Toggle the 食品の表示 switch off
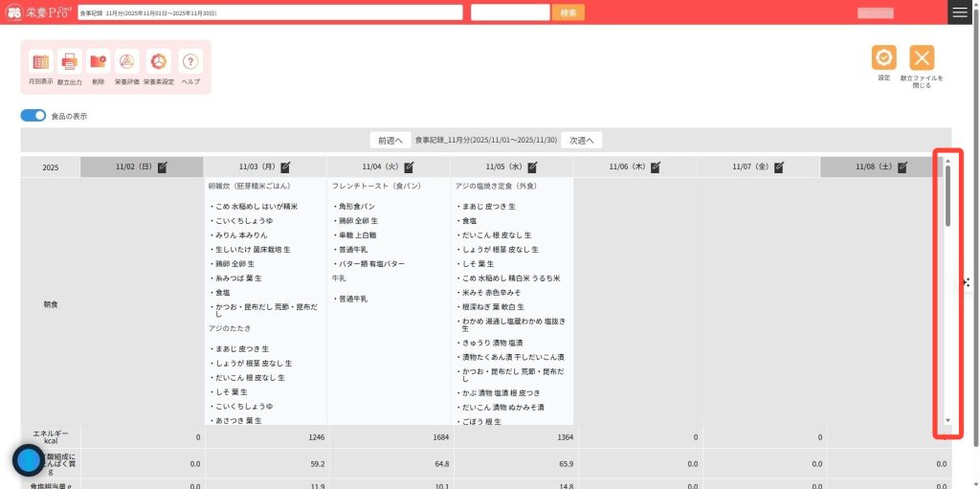Image resolution: width=980 pixels, height=489 pixels. (x=33, y=116)
